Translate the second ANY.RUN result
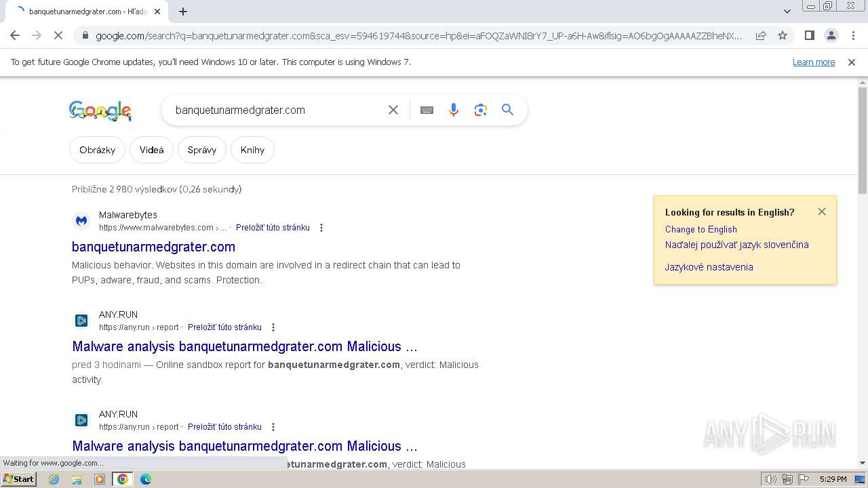This screenshot has width=868, height=488. click(224, 427)
